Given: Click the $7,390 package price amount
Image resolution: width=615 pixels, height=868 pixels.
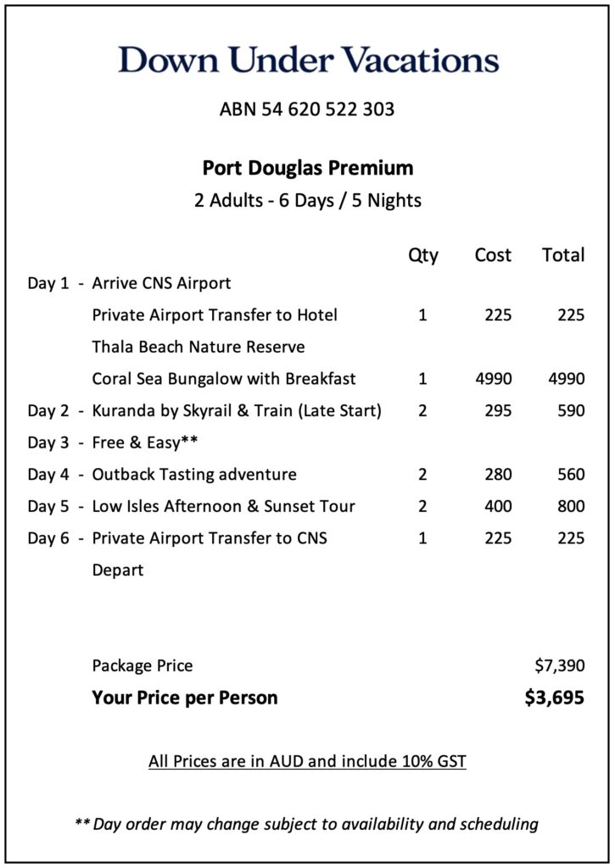Looking at the screenshot, I should (x=558, y=666).
